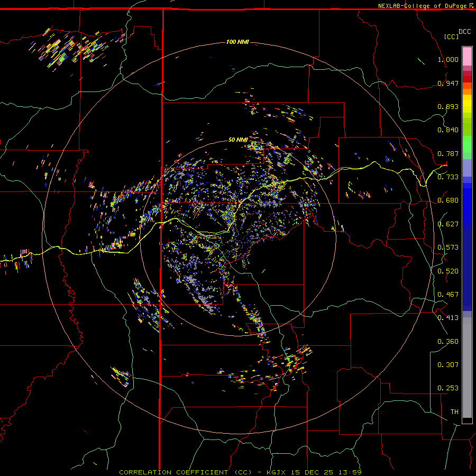
Task: Click the 0.733 legend value
Action: click(x=448, y=177)
